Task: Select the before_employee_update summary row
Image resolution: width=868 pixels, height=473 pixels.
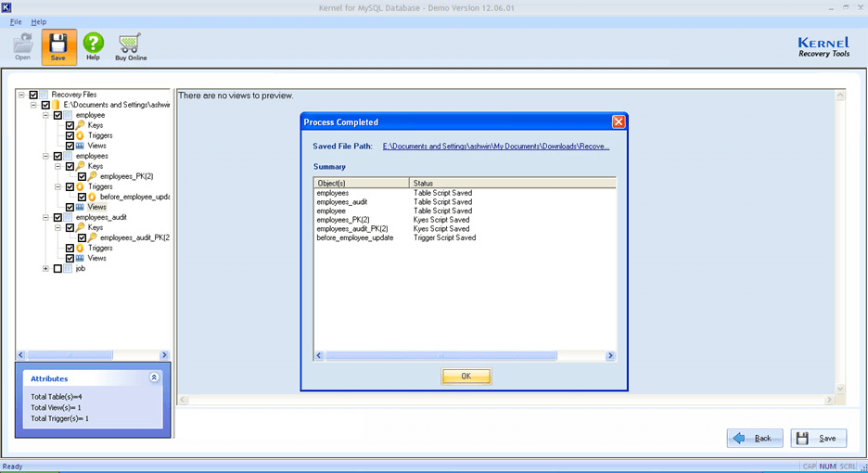Action: pyautogui.click(x=465, y=237)
